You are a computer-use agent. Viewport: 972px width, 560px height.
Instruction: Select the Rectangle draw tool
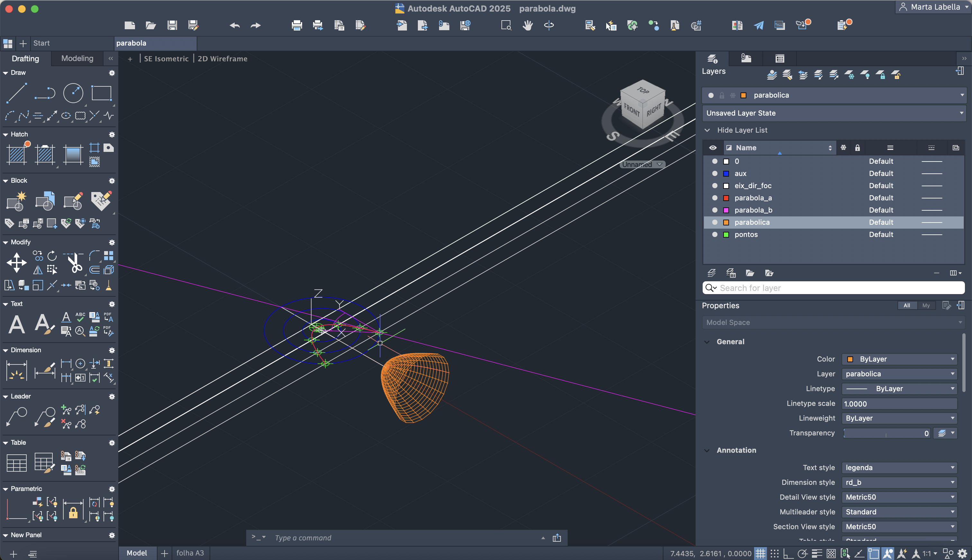pyautogui.click(x=101, y=93)
